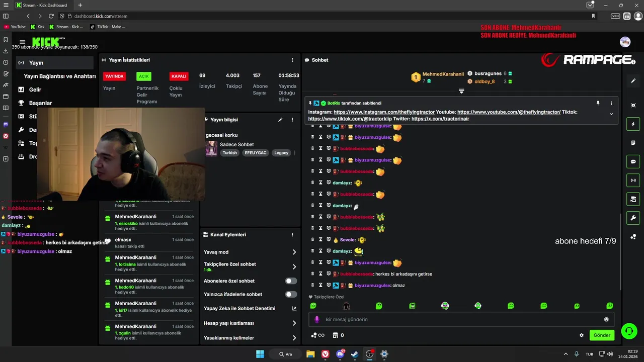Edit stream info with the pencil icon

point(280,120)
